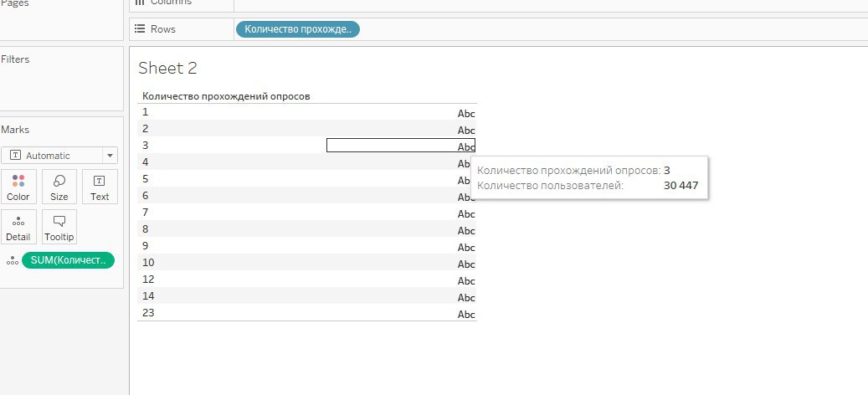Click the Tooltip marks card button
The image size is (868, 395).
point(59,227)
